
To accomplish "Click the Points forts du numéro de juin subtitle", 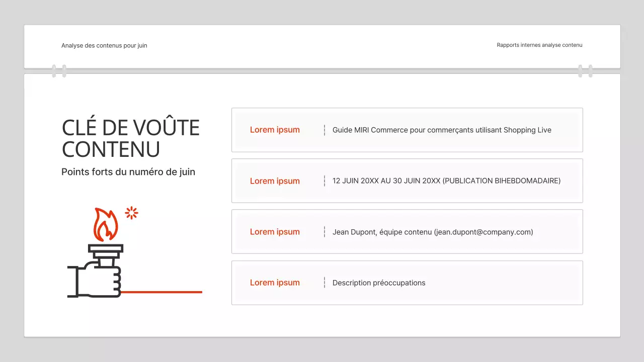I will pyautogui.click(x=128, y=171).
